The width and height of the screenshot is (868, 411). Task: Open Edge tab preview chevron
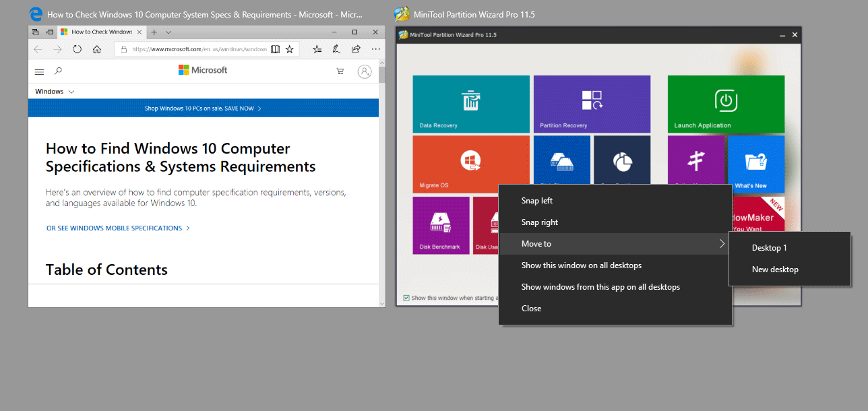[168, 32]
